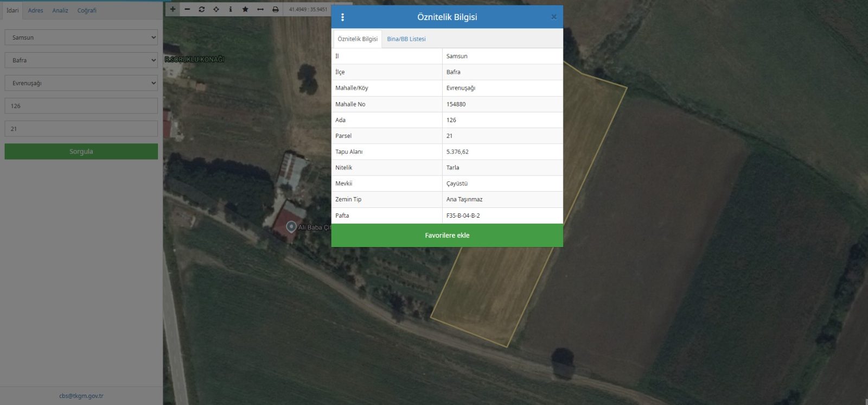Open the cbs@tkgm.gov.tr email link
The image size is (868, 405).
click(81, 396)
